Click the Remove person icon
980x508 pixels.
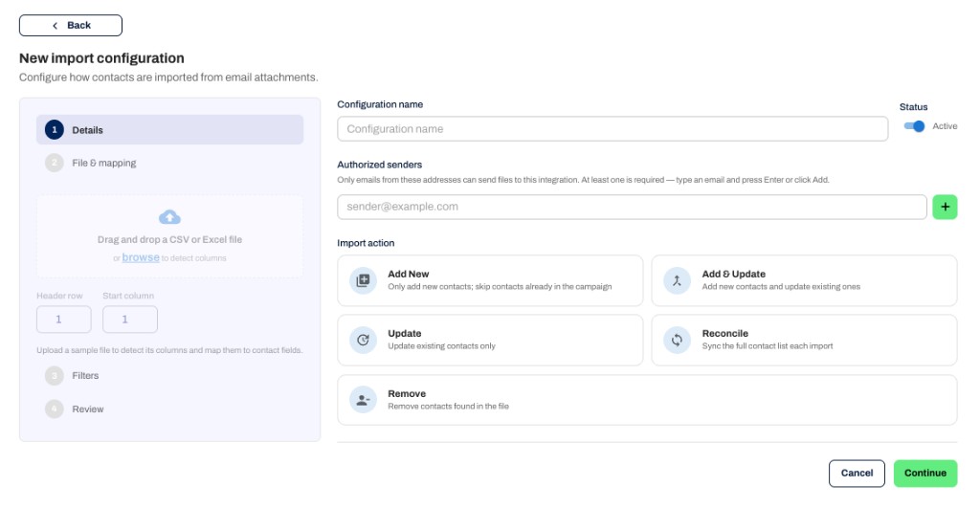[363, 400]
